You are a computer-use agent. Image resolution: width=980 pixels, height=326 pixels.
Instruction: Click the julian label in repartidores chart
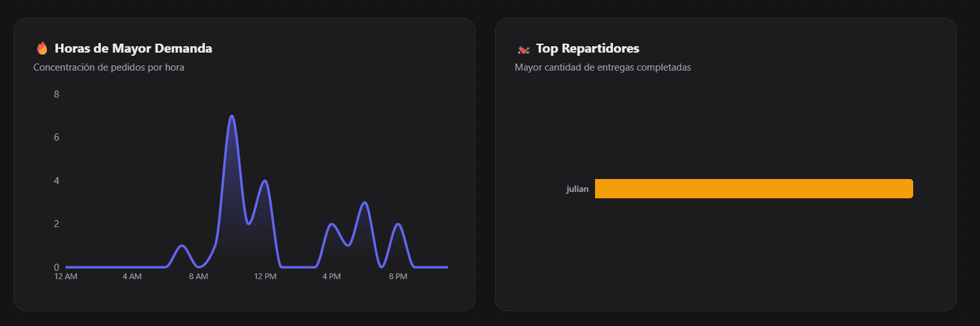tap(577, 189)
